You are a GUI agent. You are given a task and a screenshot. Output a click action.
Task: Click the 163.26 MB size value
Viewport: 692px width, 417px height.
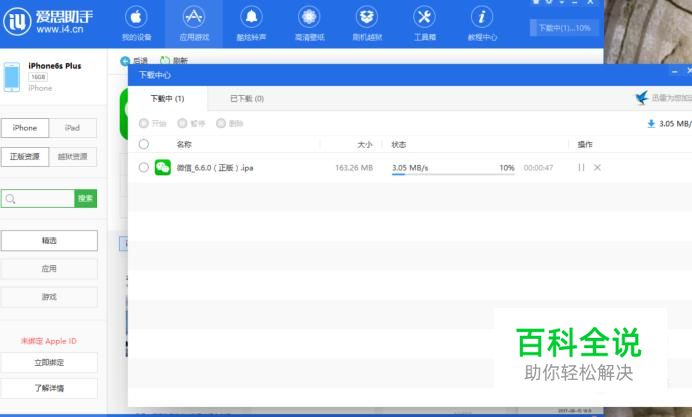(x=354, y=168)
